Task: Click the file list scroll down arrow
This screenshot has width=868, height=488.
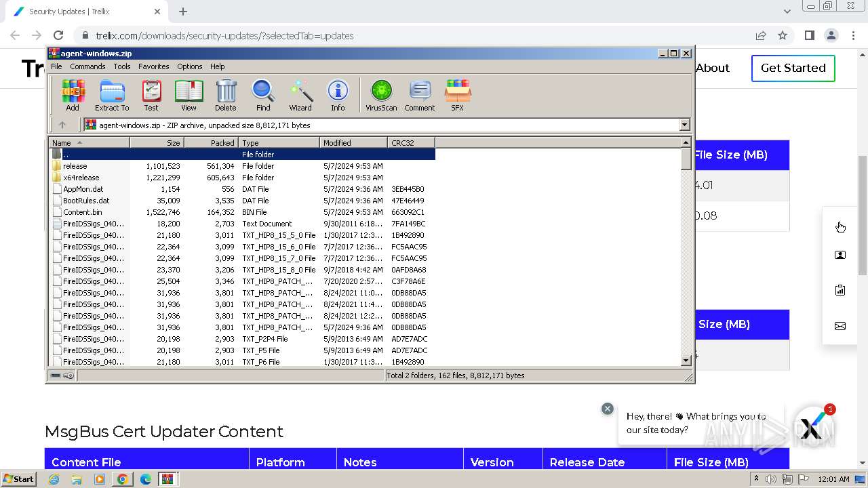Action: [x=686, y=360]
